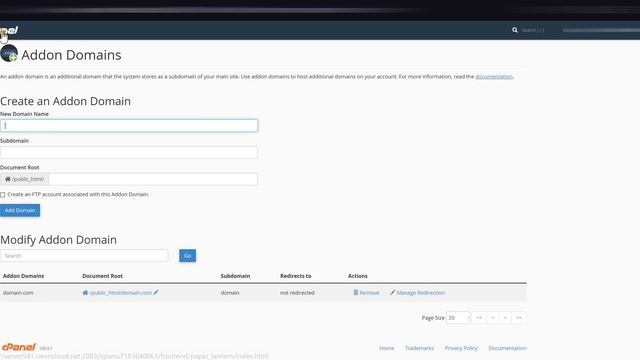Click the cPanel logo in the header
This screenshot has width=640, height=360.
9,30
